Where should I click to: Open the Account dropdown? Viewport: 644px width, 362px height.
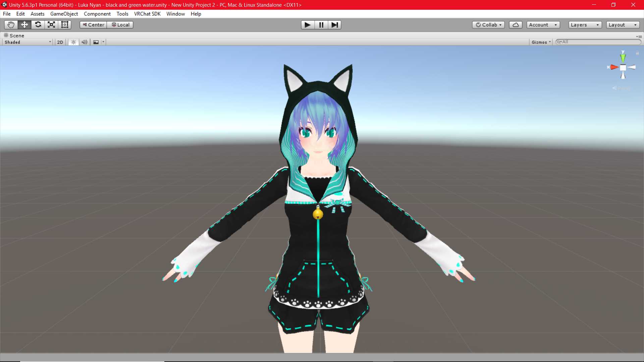tap(543, 24)
